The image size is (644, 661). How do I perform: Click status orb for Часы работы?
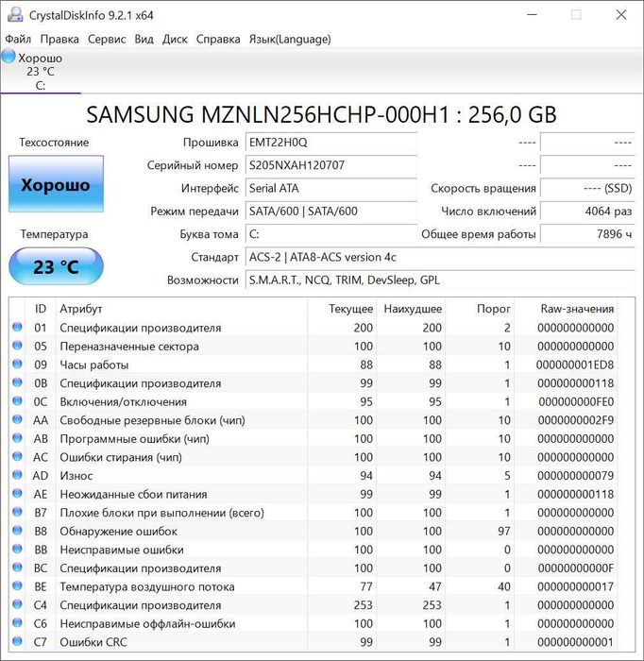tap(17, 364)
